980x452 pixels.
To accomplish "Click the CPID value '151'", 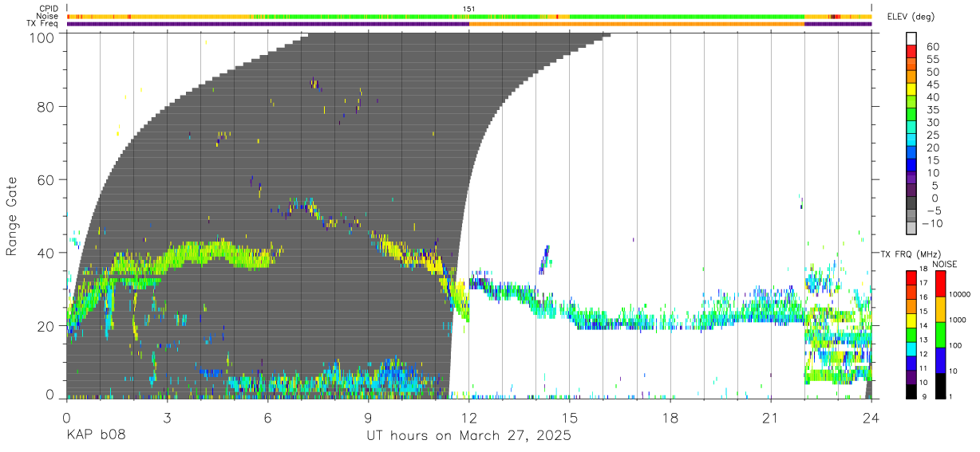I will (469, 9).
